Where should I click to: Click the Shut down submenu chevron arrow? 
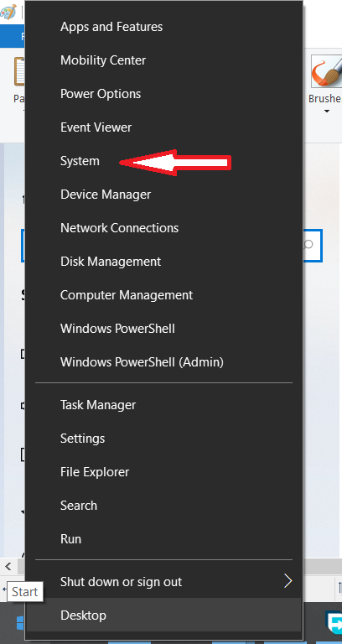point(288,581)
